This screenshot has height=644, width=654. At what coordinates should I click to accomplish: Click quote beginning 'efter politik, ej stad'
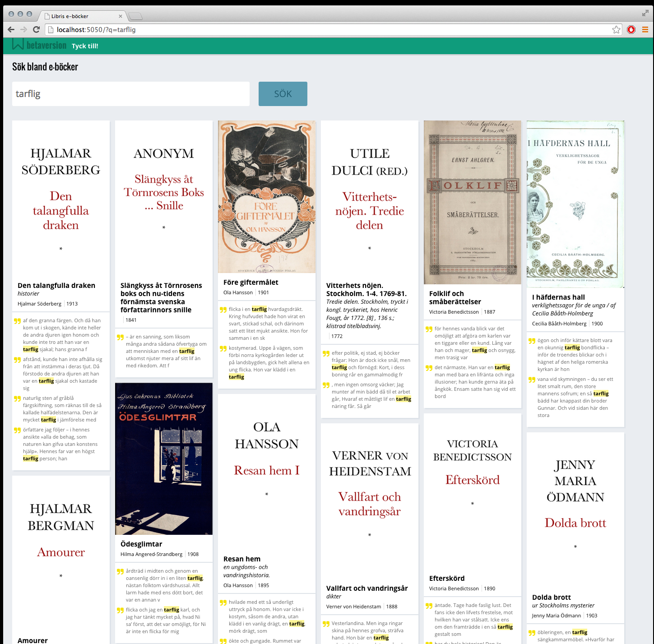pos(371,364)
